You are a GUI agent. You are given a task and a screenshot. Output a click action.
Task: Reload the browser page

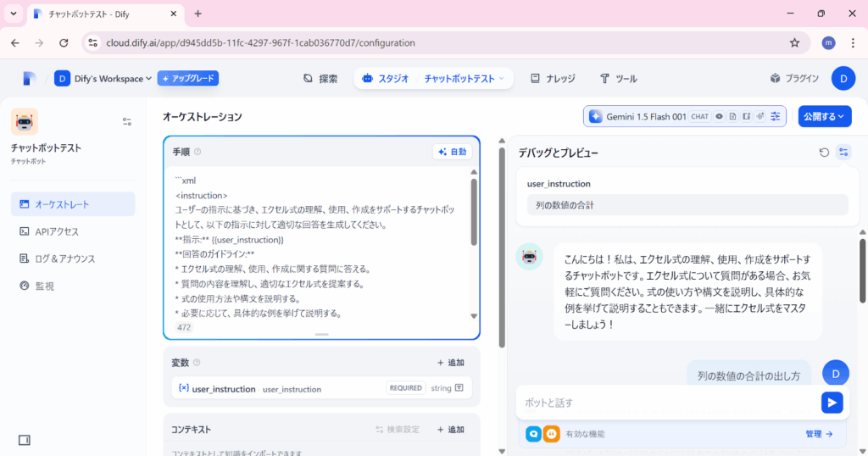coord(64,42)
